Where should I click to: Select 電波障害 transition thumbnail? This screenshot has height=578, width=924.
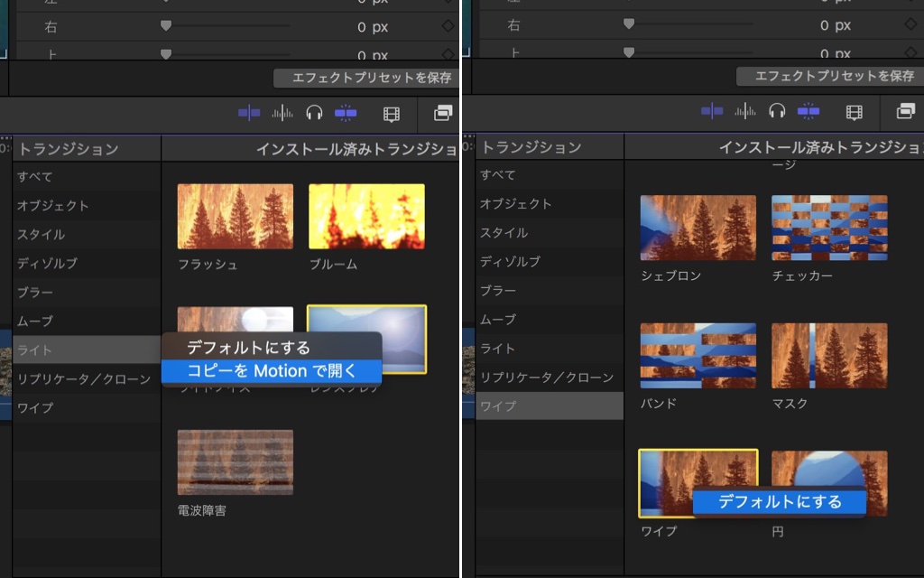[x=236, y=462]
